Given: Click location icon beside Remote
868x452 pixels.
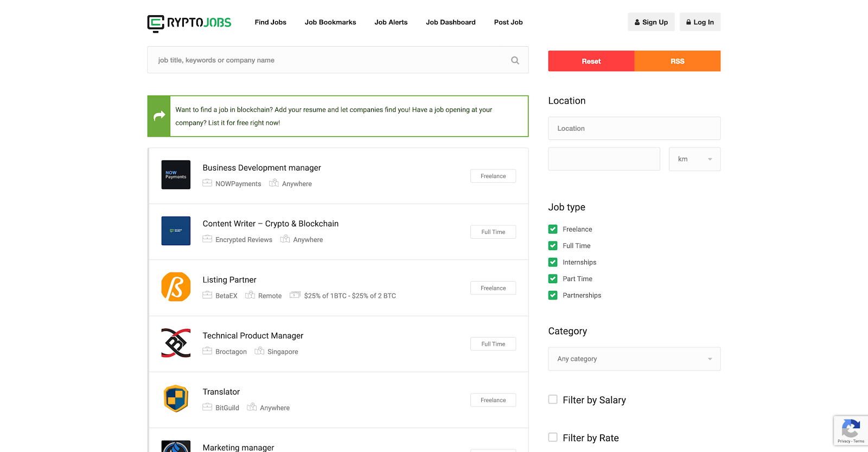Looking at the screenshot, I should click(x=250, y=295).
